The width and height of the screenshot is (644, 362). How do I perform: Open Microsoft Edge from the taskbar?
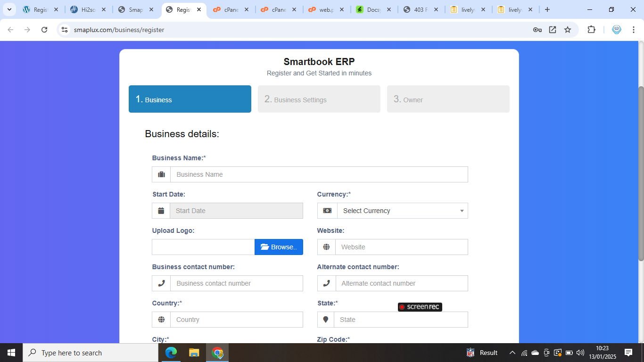pos(171,353)
